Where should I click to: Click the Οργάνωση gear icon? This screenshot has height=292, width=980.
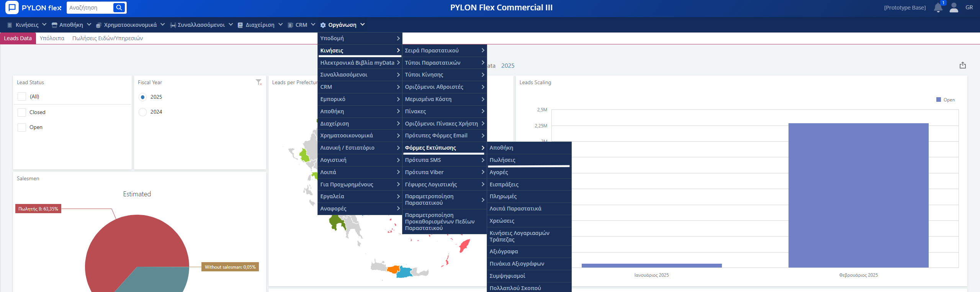click(x=323, y=25)
